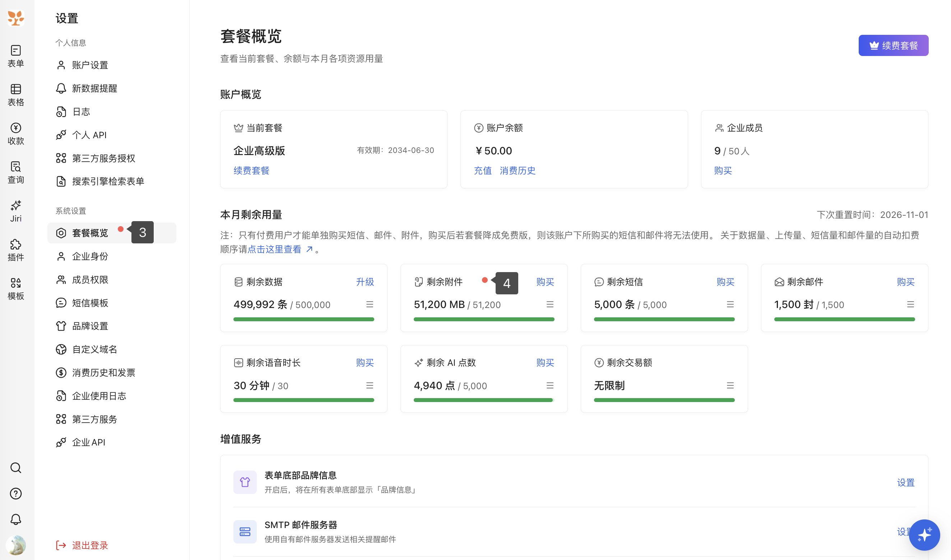Open the 剩余附件 details list icon
Image resolution: width=951 pixels, height=560 pixels.
[550, 304]
